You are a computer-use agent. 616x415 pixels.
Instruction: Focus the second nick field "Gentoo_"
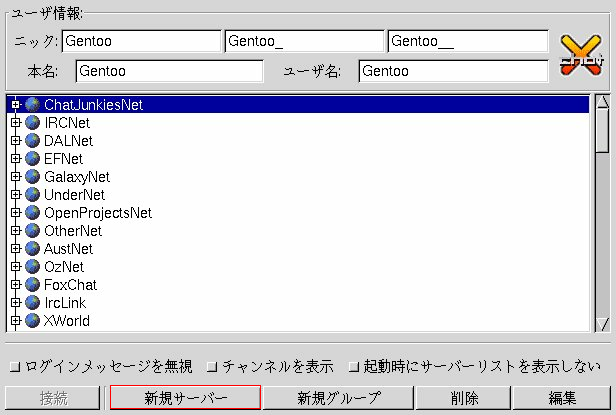304,41
